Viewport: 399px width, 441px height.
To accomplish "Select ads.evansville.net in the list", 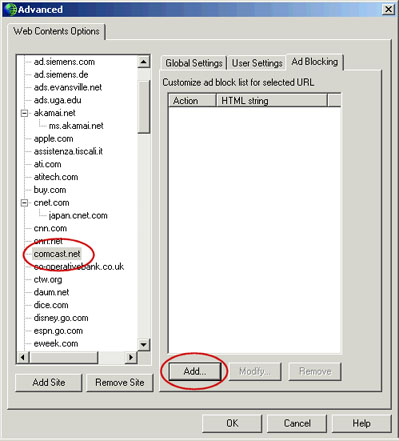I will [68, 87].
